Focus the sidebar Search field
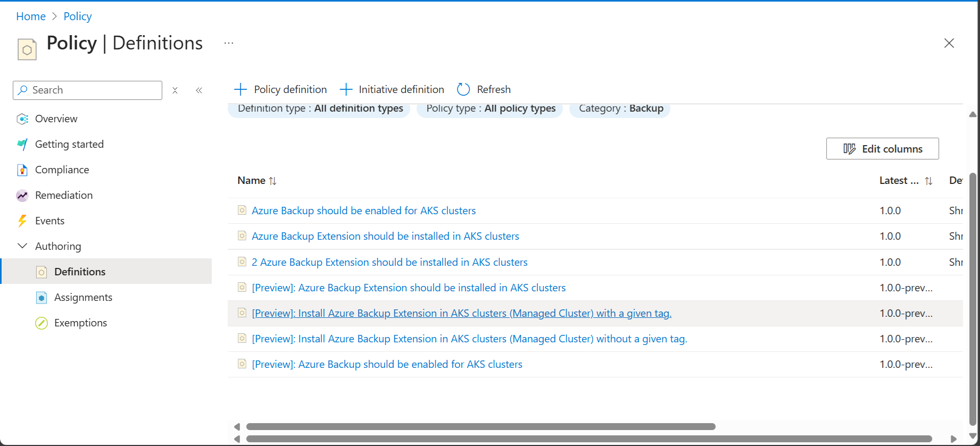 click(x=87, y=90)
